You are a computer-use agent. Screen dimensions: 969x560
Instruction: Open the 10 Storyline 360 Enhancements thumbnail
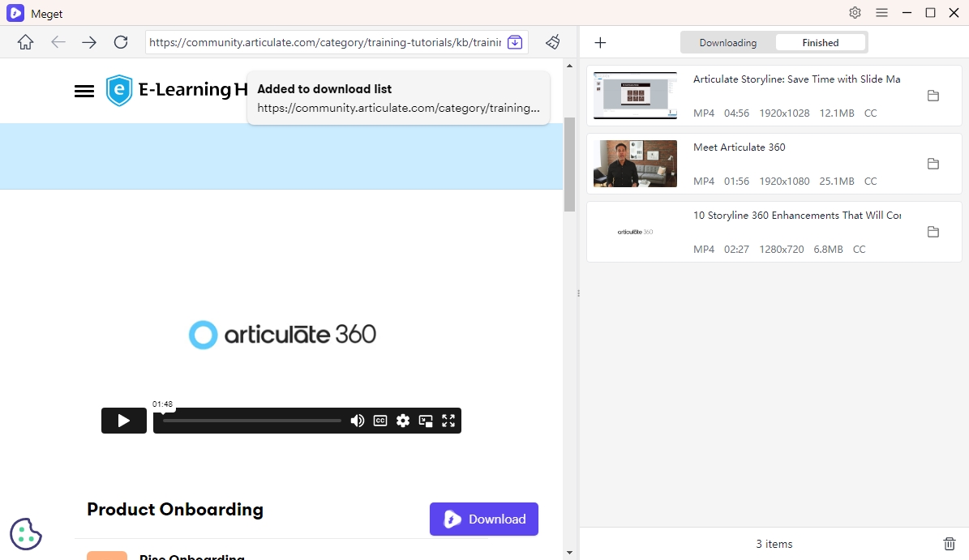point(635,232)
